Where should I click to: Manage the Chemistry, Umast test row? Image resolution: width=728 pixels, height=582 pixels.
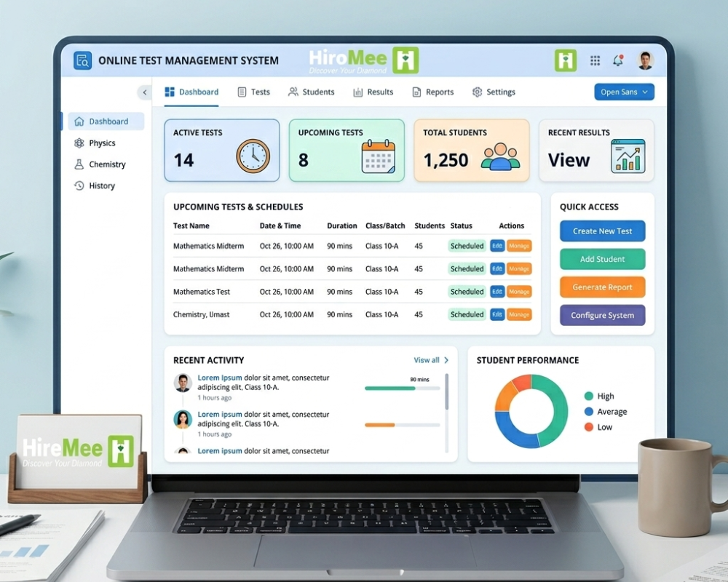tap(519, 315)
